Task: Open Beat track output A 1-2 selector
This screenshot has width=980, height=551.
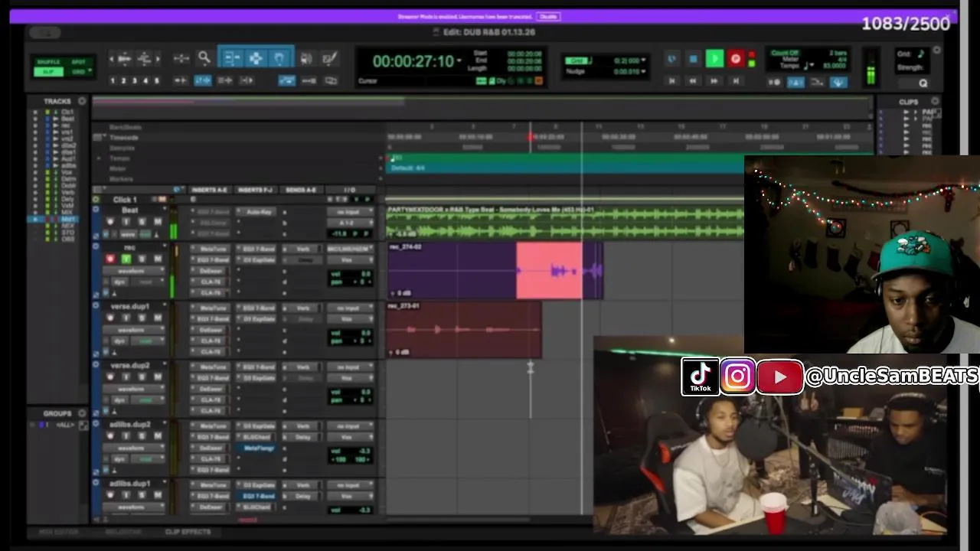Action: pos(350,222)
